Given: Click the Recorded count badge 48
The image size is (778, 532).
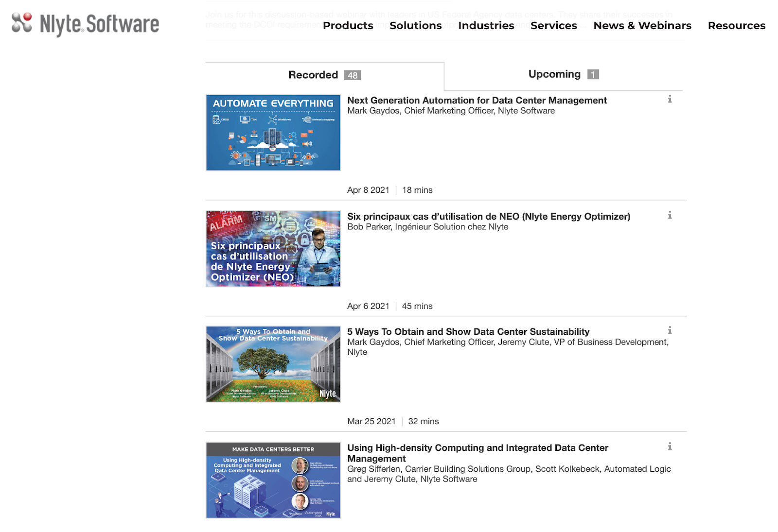Looking at the screenshot, I should point(353,75).
